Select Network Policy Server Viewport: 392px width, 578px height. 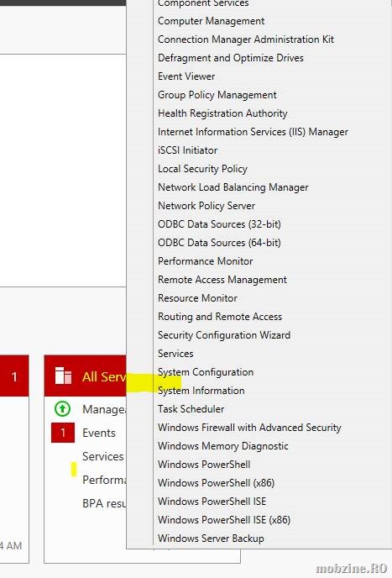point(206,206)
